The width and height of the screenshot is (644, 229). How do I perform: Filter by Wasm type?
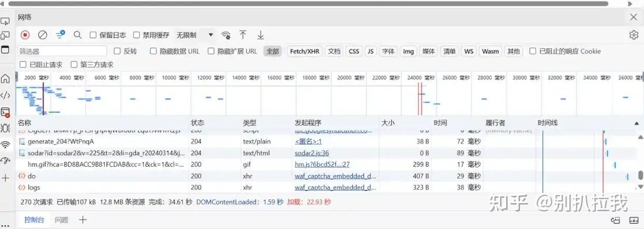(x=490, y=51)
